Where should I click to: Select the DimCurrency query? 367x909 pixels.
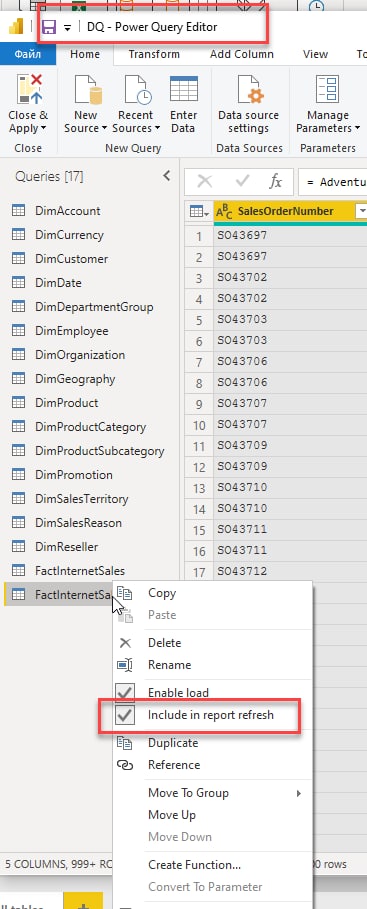pos(69,235)
